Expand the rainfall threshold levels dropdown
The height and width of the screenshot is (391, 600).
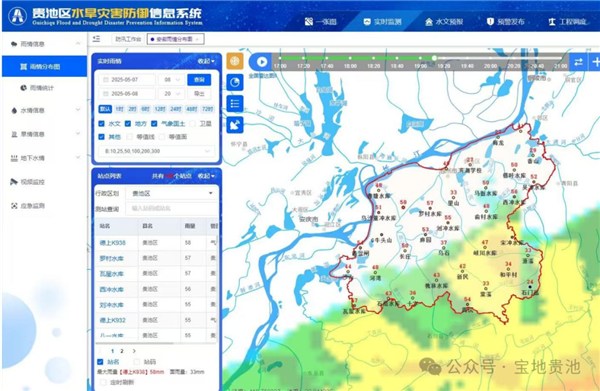(157, 151)
